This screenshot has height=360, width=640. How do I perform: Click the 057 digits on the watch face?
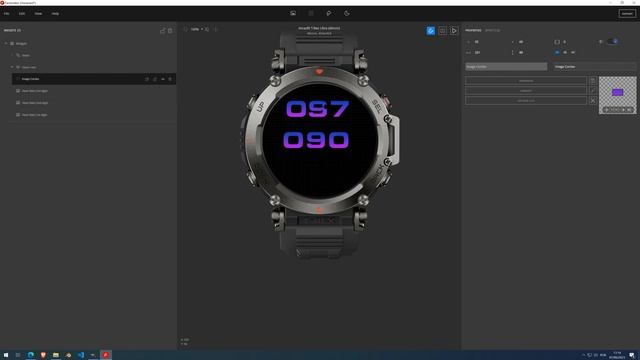(317, 109)
